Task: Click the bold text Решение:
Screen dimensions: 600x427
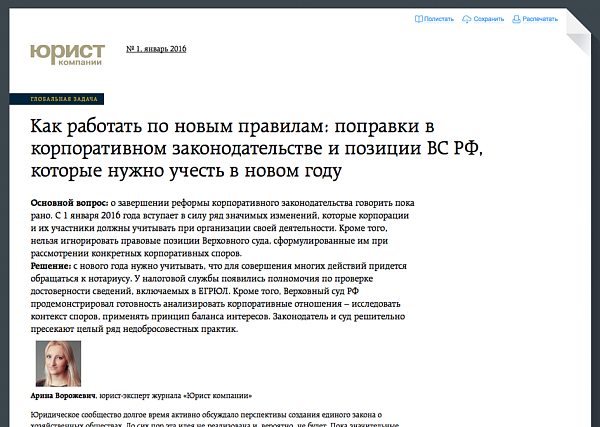Action: [x=51, y=266]
